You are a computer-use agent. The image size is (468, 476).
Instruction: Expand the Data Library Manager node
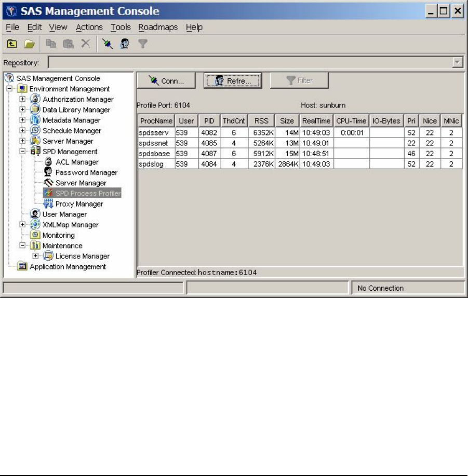pos(22,110)
